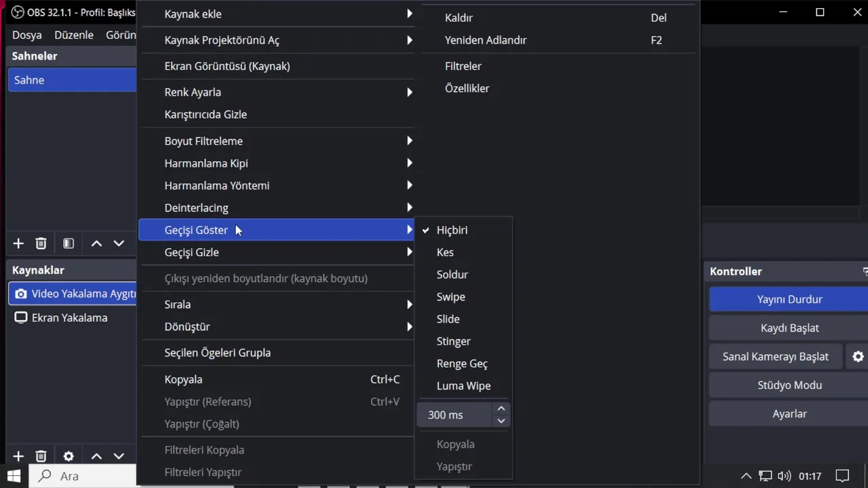Click the add source plus icon
The height and width of the screenshot is (488, 868).
pyautogui.click(x=18, y=457)
